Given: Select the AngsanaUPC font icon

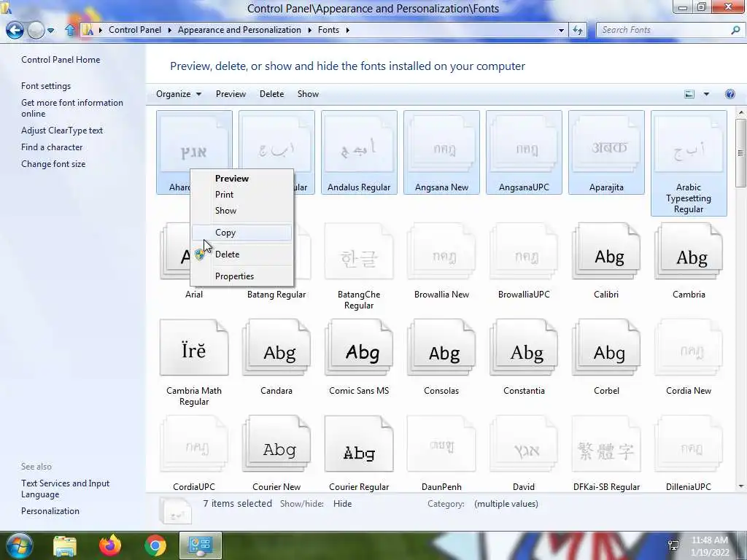Looking at the screenshot, I should pos(524,153).
